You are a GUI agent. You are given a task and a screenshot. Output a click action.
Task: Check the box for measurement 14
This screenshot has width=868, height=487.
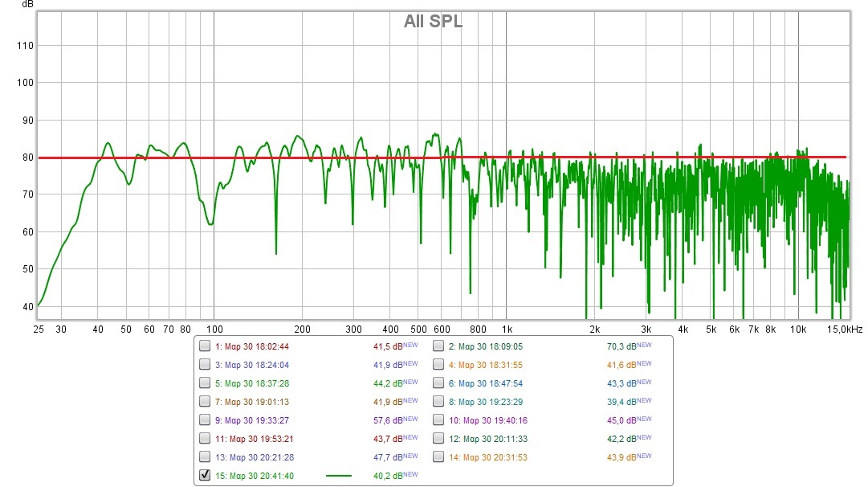438,457
